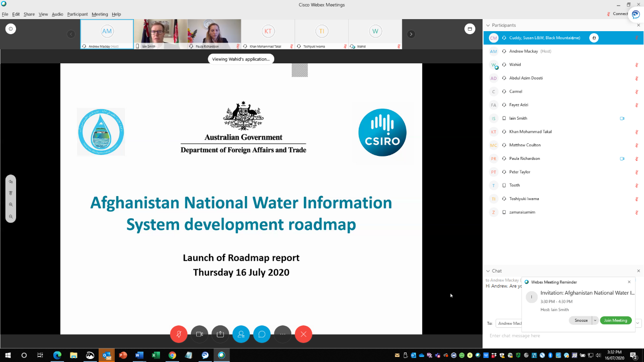Open the Audio menu

pyautogui.click(x=57, y=14)
